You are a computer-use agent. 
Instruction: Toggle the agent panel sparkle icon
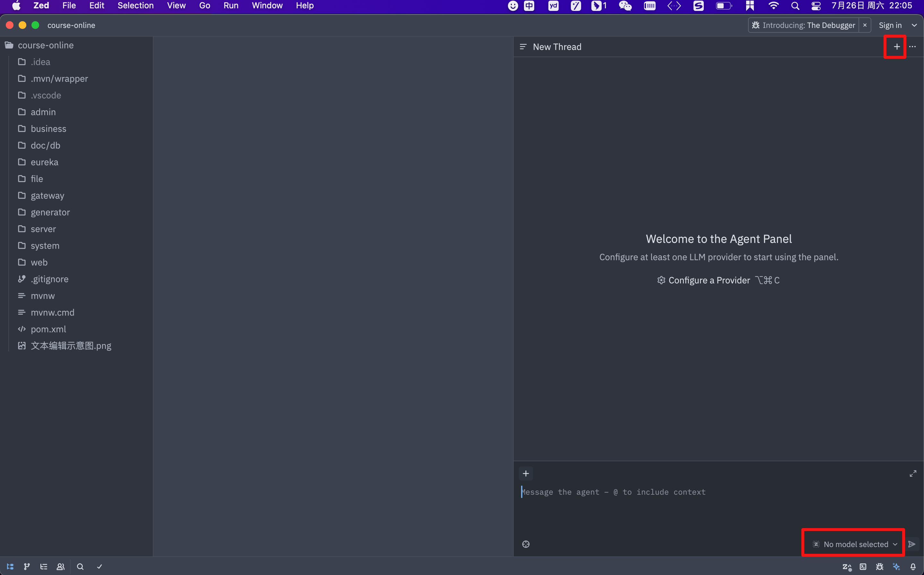coord(896,567)
